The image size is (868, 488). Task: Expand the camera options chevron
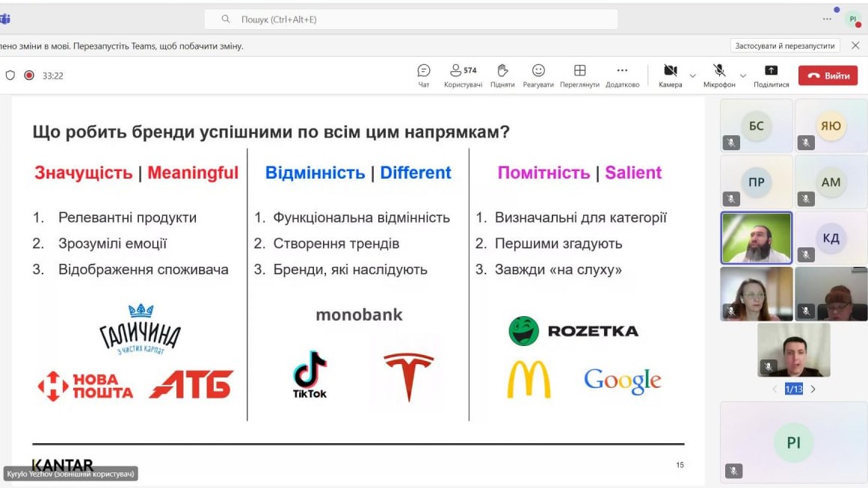coord(692,75)
